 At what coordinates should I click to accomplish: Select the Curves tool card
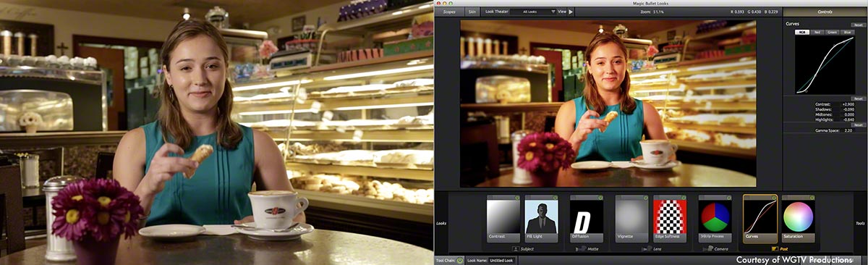[761, 219]
